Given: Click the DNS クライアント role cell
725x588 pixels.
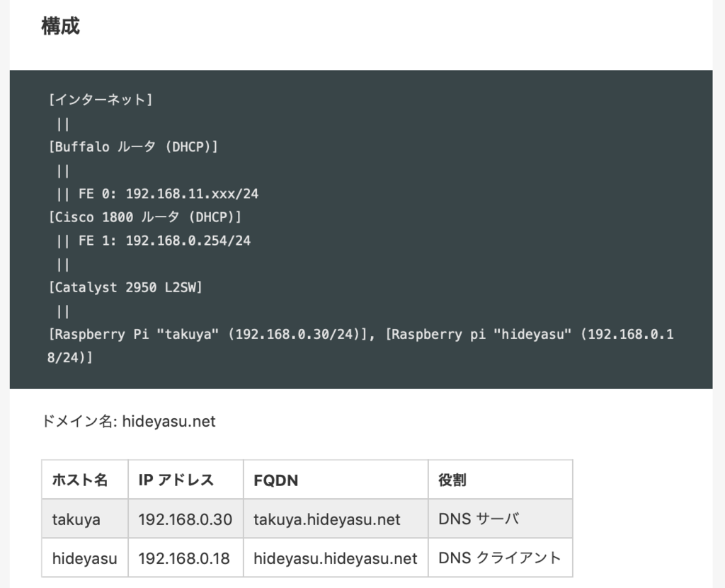Looking at the screenshot, I should 501,558.
